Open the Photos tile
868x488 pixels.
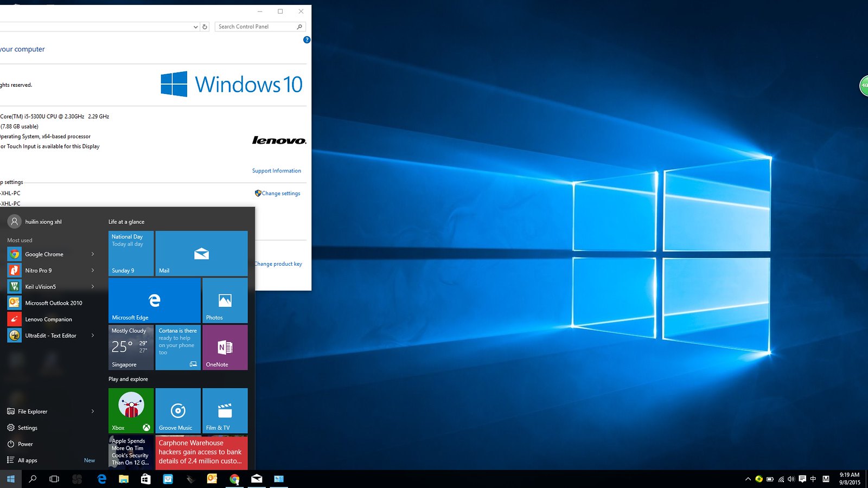click(x=225, y=300)
